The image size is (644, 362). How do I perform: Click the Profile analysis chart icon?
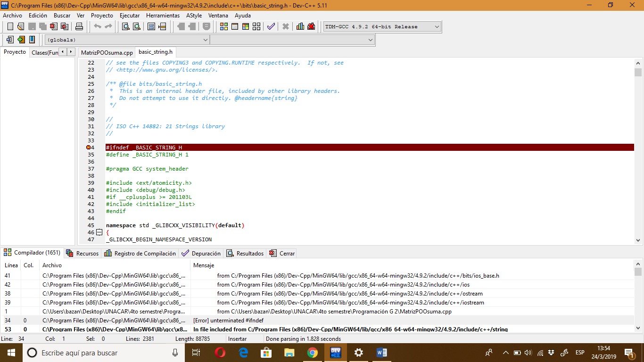[300, 26]
